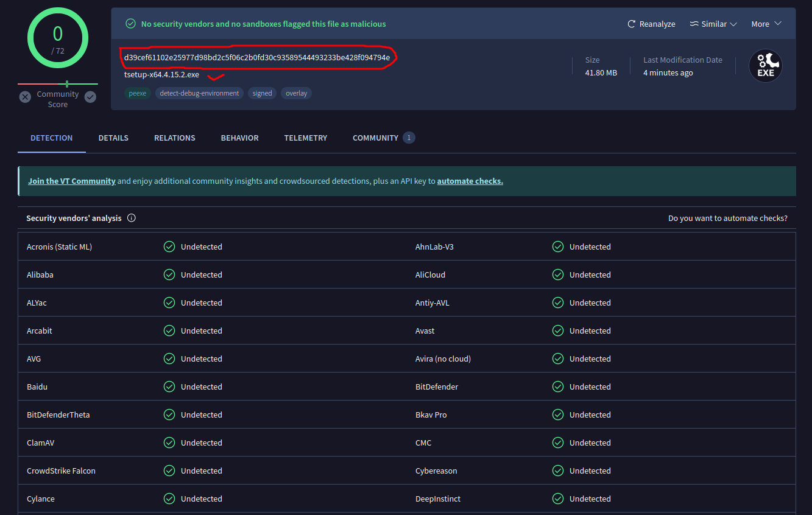This screenshot has height=515, width=812.
Task: Click the Undetected label in the Cylance row
Action: (202, 499)
